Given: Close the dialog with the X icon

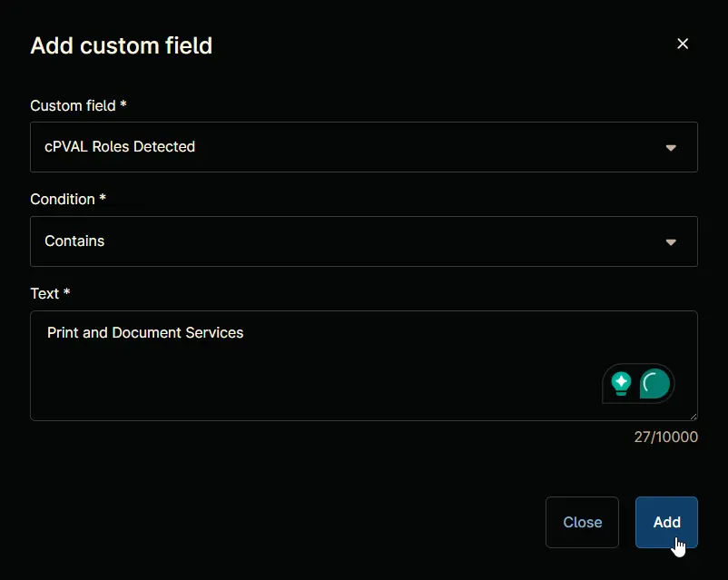Looking at the screenshot, I should click(x=683, y=44).
